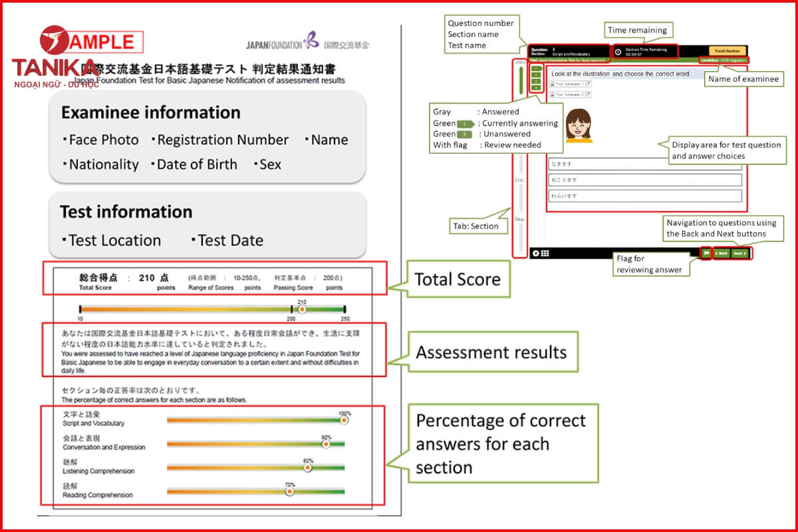
Task: Go Back to previous question
Action: click(x=721, y=253)
